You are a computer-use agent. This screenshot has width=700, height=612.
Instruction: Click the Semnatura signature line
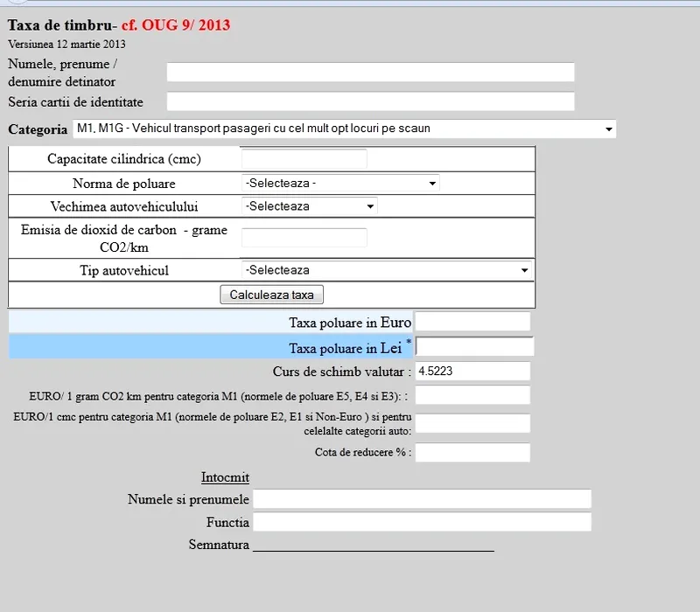373,546
